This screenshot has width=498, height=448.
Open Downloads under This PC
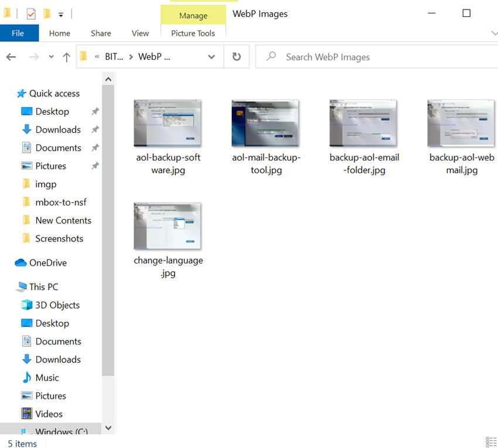click(58, 360)
